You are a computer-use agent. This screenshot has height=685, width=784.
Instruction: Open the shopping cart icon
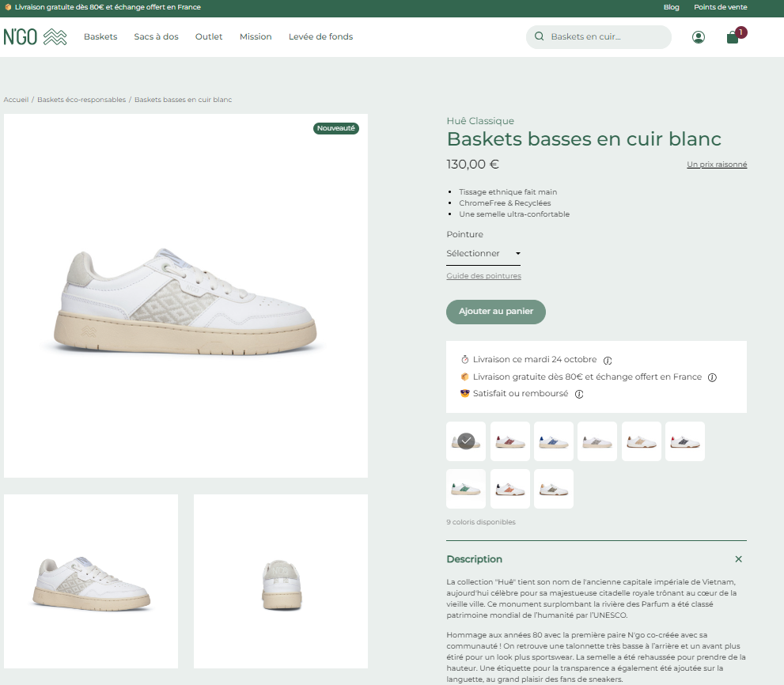click(x=733, y=37)
